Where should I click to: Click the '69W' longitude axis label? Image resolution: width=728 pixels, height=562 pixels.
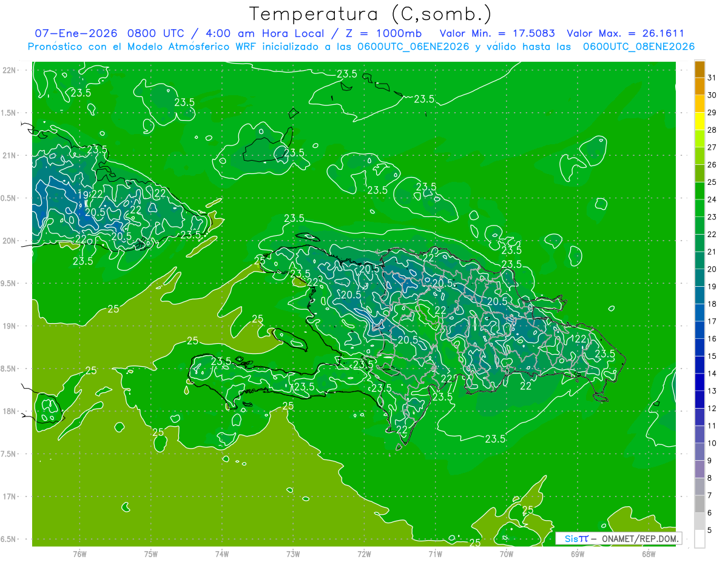coord(578,554)
